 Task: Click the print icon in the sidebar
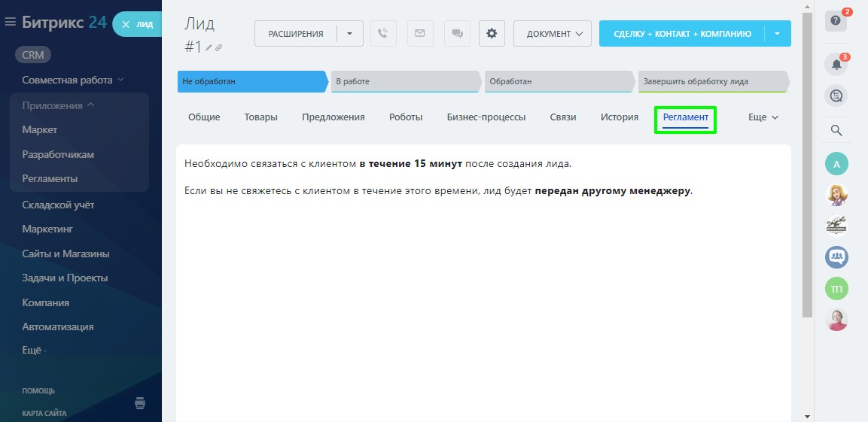pos(140,403)
